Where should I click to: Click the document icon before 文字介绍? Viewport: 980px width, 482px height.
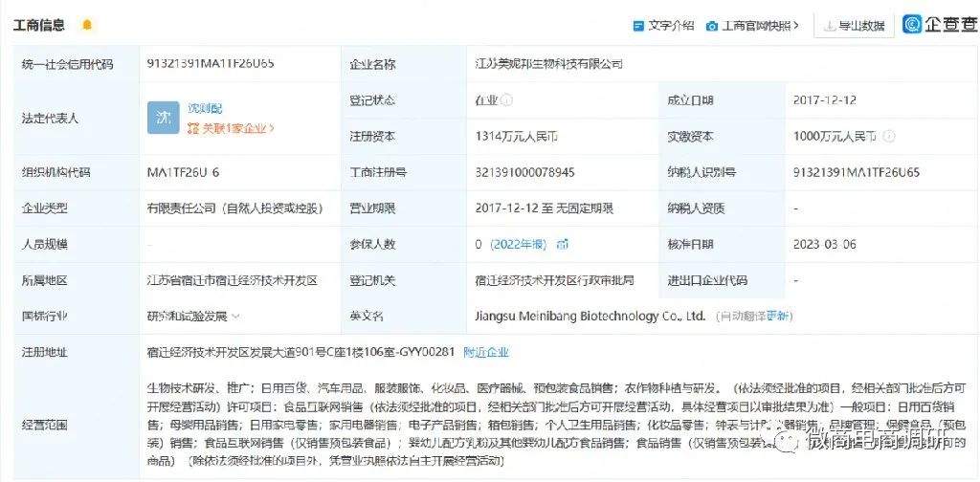(x=638, y=26)
